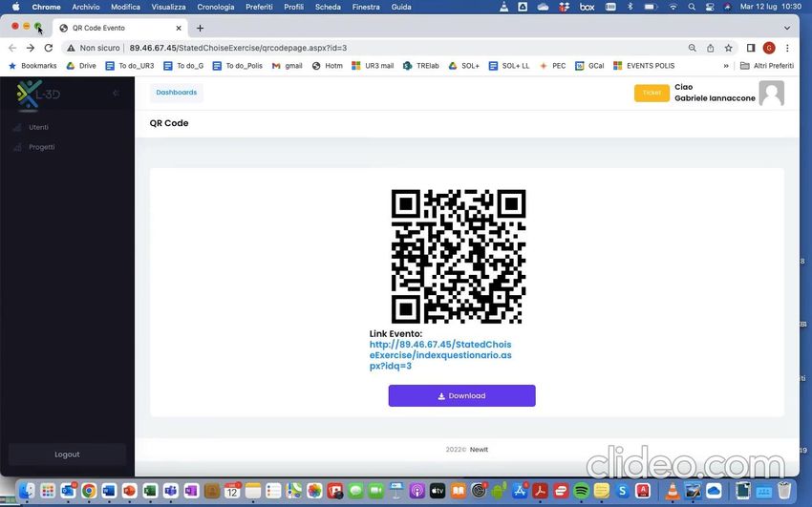The width and height of the screenshot is (812, 507).
Task: Open the Visualizza menu
Action: tap(168, 7)
